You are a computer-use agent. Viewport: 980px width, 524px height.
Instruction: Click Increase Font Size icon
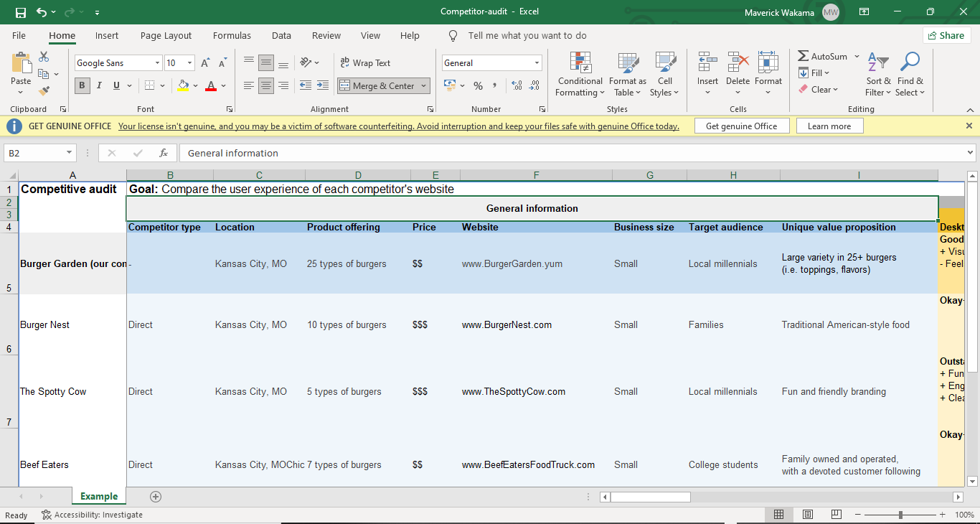205,63
